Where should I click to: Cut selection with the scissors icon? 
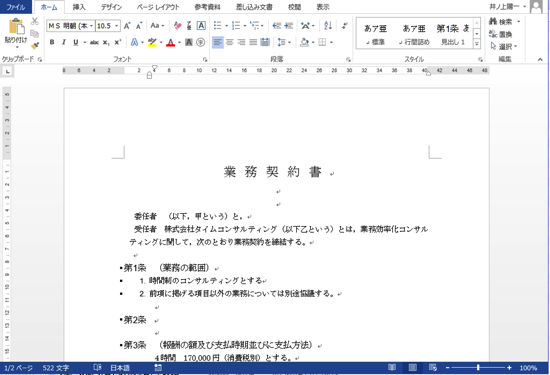[34, 21]
